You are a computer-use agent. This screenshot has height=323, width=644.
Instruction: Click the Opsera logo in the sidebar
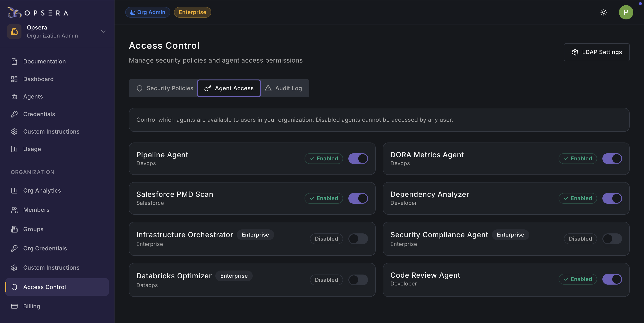point(38,13)
